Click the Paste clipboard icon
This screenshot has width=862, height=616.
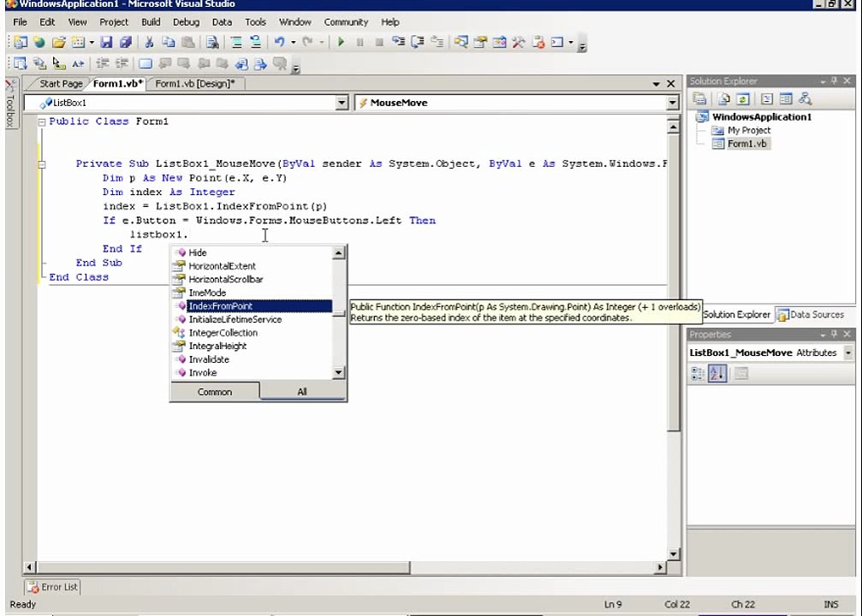(x=188, y=42)
